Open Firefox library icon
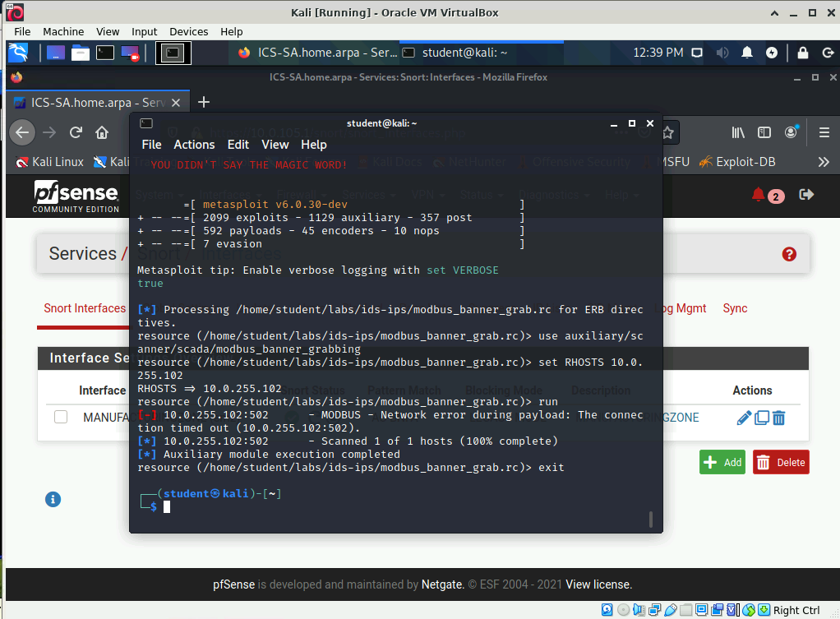 pos(738,132)
